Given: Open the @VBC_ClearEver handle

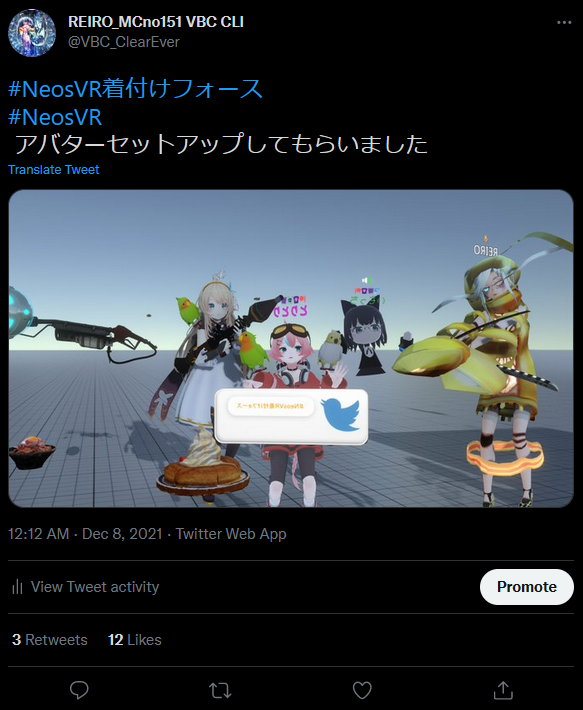Looking at the screenshot, I should (x=124, y=42).
